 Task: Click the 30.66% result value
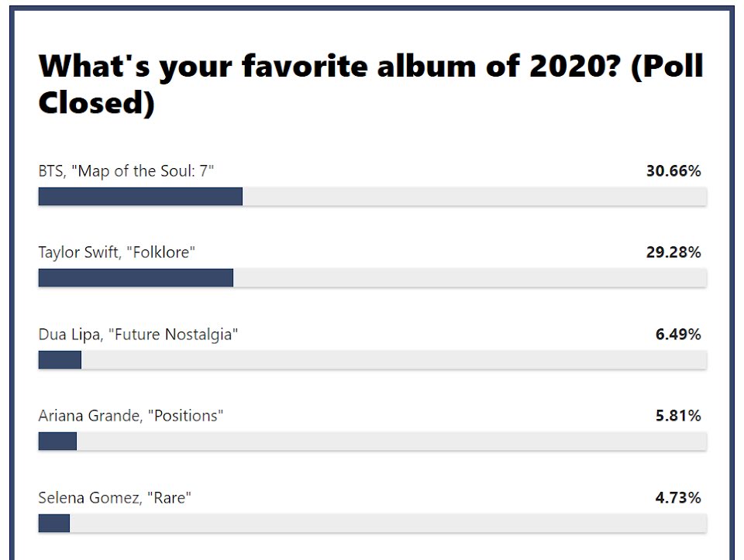click(x=673, y=170)
